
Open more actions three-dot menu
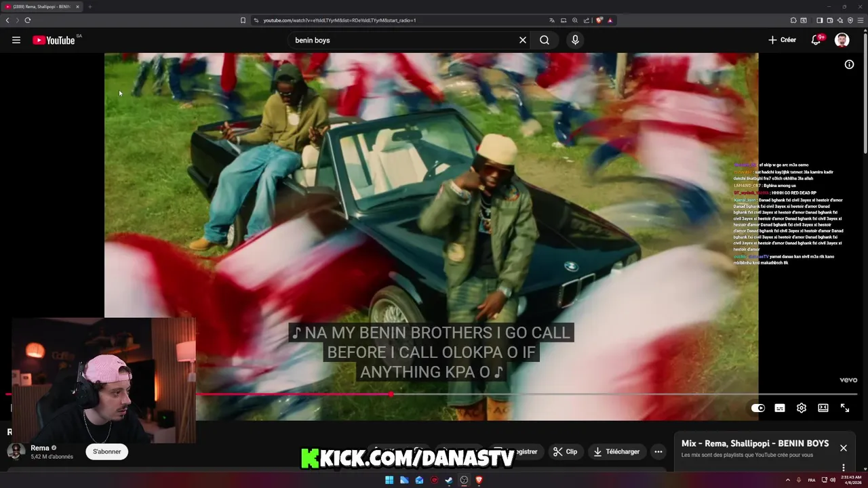(x=658, y=451)
